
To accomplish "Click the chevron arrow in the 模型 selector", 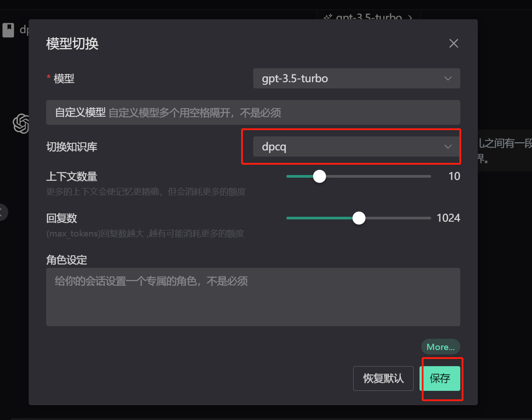I will (448, 79).
